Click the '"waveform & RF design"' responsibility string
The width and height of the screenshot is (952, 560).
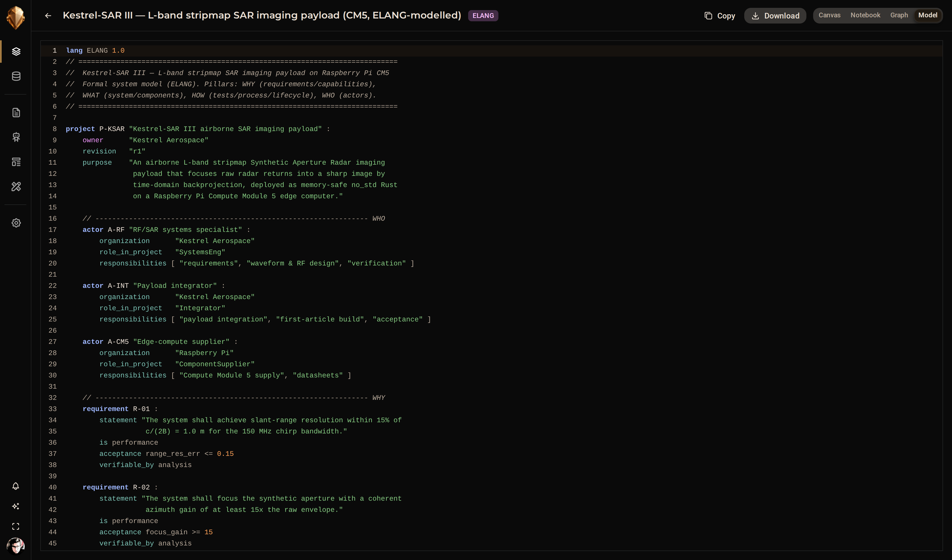pos(293,263)
